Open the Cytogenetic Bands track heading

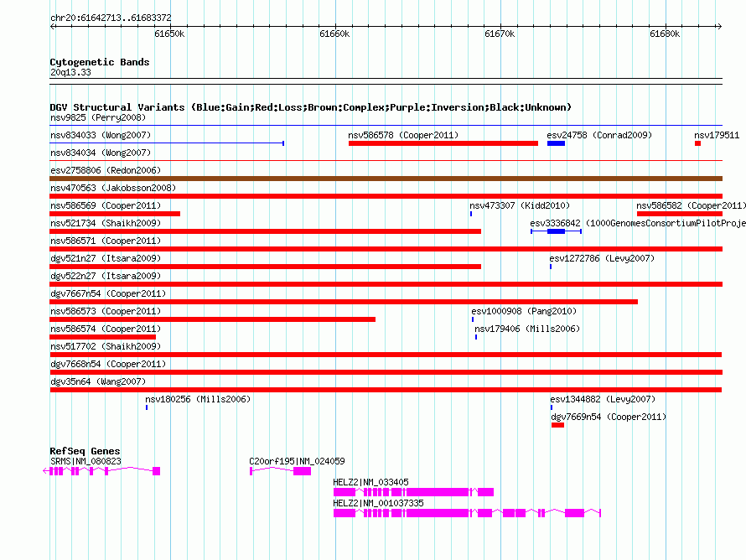[100, 62]
